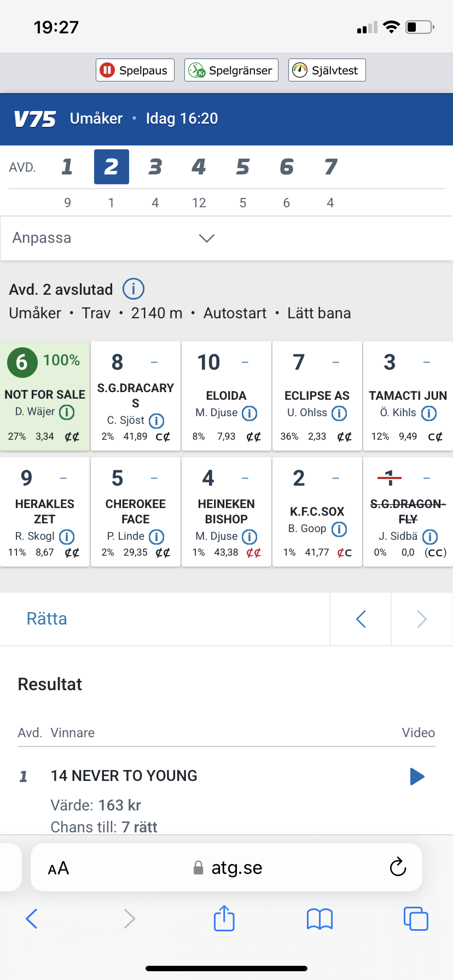Screen dimensions: 453x980
Task: Open Safari share sheet icon
Action: coord(224,918)
